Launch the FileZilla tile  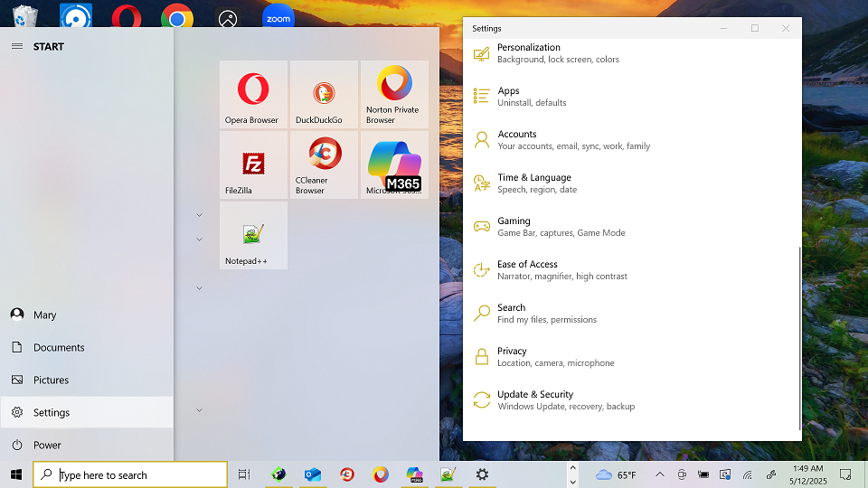click(x=253, y=164)
